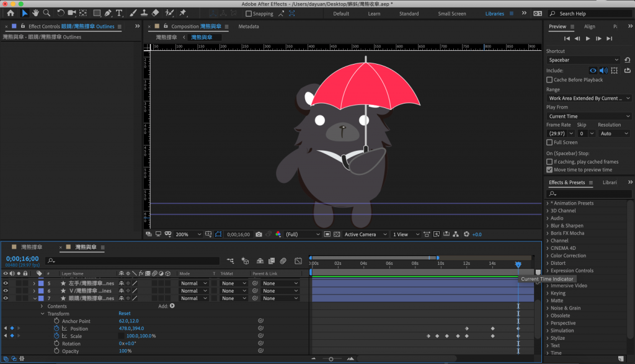
Task: Collapse the Transform group
Action: [42, 314]
